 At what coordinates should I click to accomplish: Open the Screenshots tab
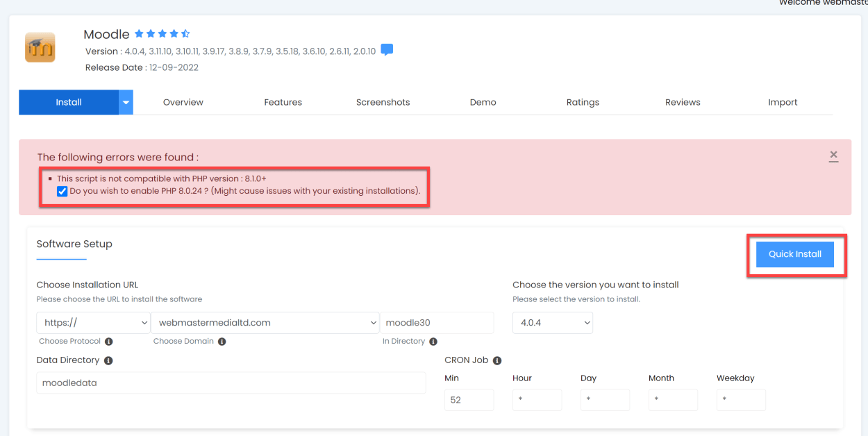pyautogui.click(x=383, y=102)
